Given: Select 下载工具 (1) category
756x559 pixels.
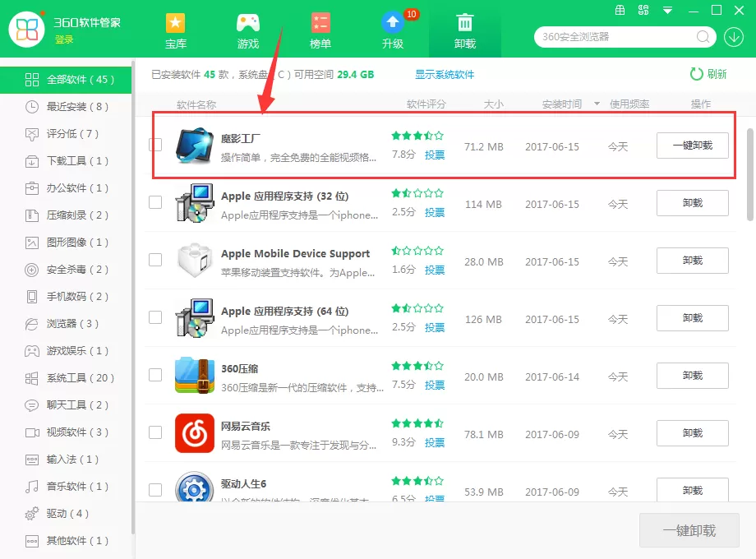Looking at the screenshot, I should (x=66, y=160).
